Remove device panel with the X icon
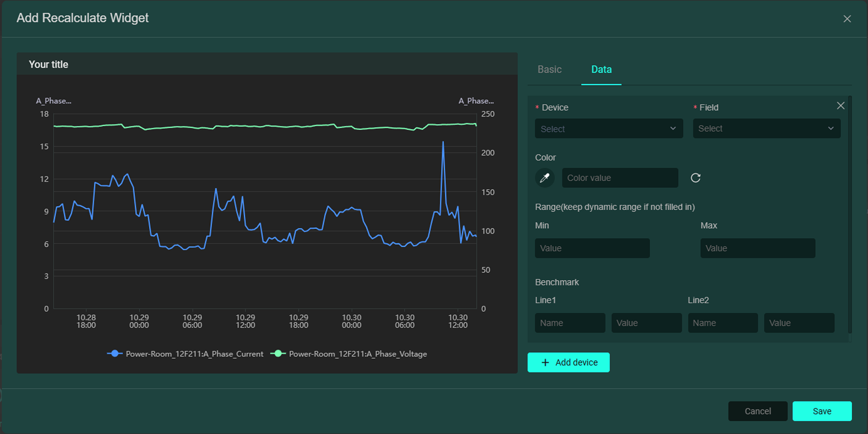The image size is (868, 434). 840,106
